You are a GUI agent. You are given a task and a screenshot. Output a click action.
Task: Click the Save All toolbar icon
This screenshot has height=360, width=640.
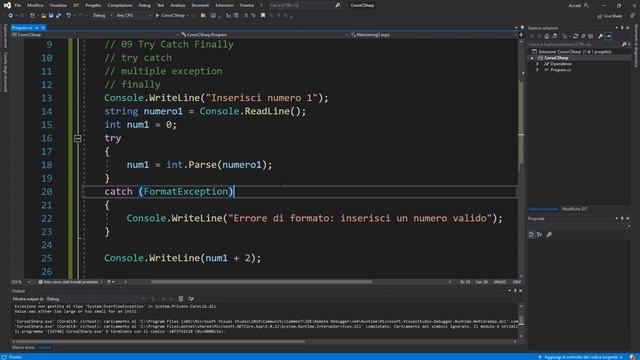point(58,16)
